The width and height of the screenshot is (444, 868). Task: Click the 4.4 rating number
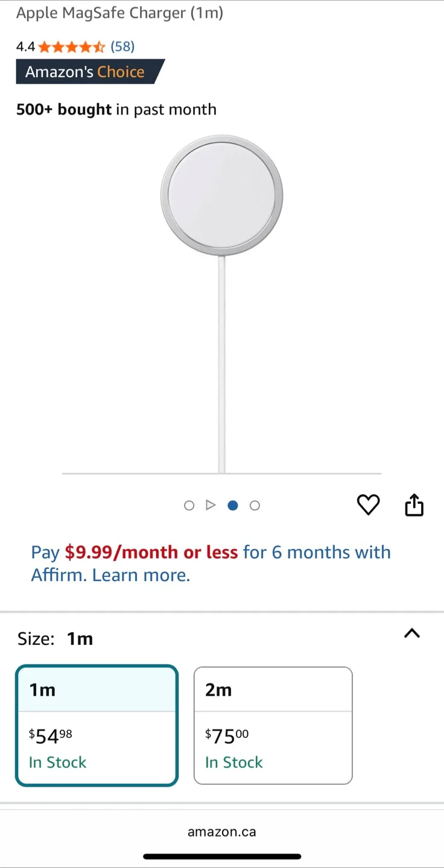coord(25,46)
